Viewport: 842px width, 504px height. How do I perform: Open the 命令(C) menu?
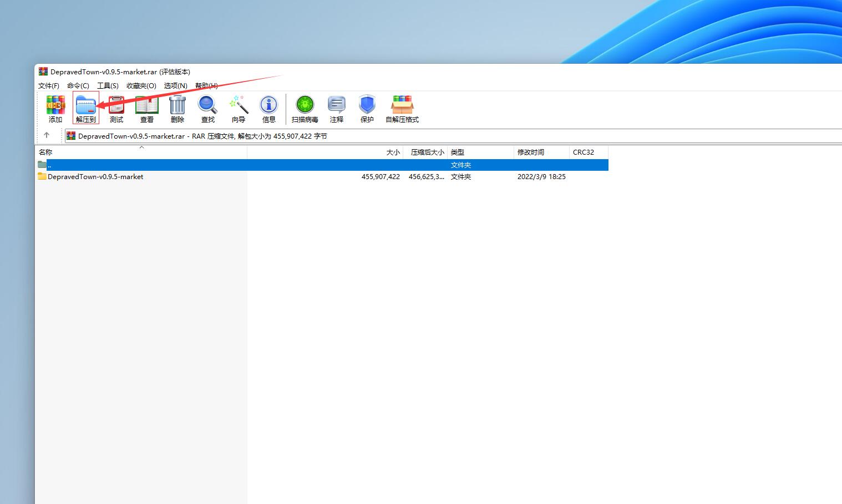(x=78, y=85)
